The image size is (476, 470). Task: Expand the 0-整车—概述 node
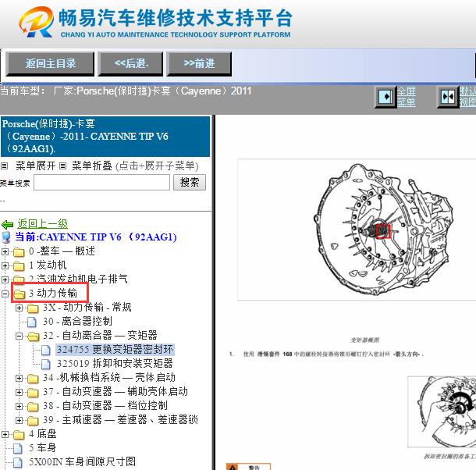coord(5,251)
